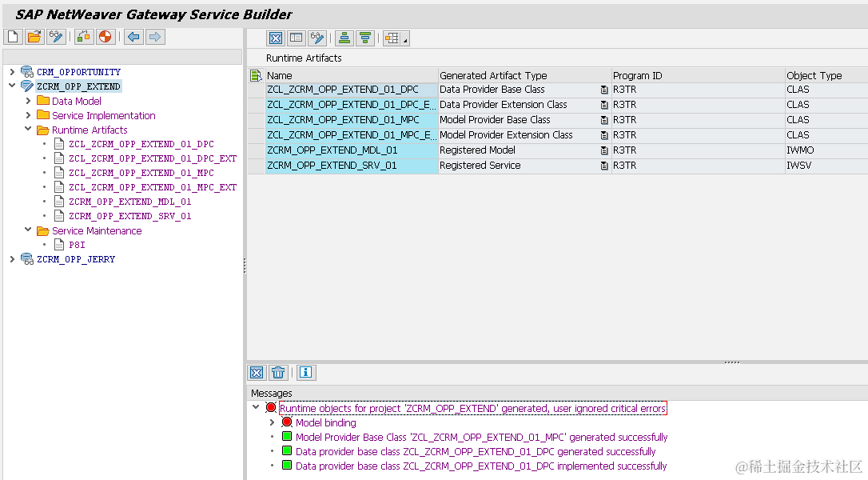The width and height of the screenshot is (868, 480).
Task: Expand the CRM_OPPORTUNITY project node
Action: 12,71
